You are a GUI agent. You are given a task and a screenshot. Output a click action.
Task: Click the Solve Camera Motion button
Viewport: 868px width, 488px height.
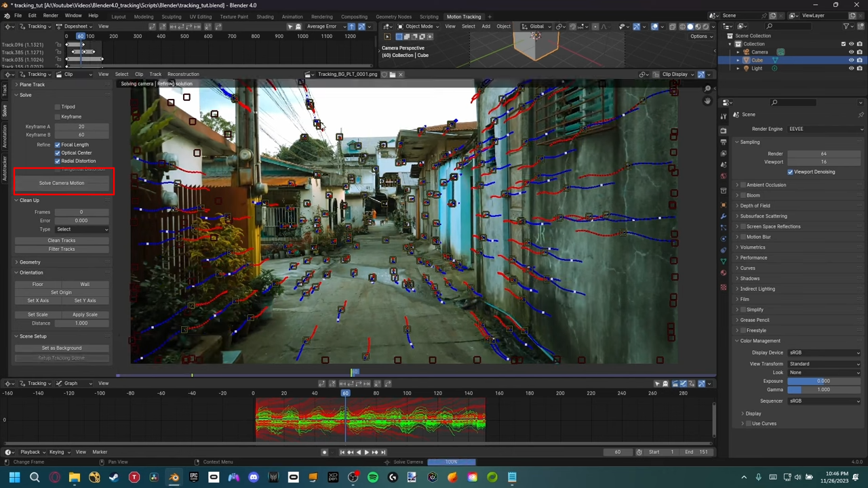(x=62, y=182)
